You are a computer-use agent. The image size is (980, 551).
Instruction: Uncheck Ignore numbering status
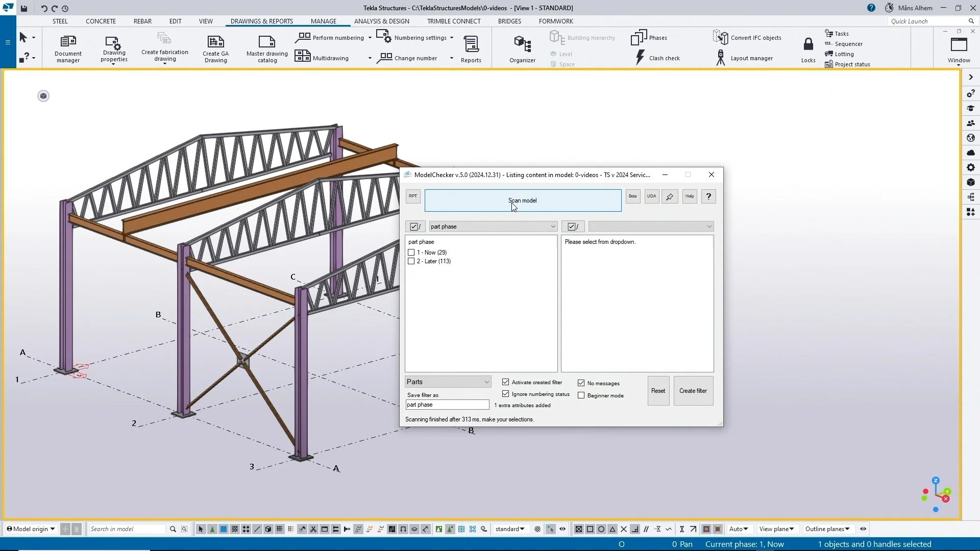(505, 393)
